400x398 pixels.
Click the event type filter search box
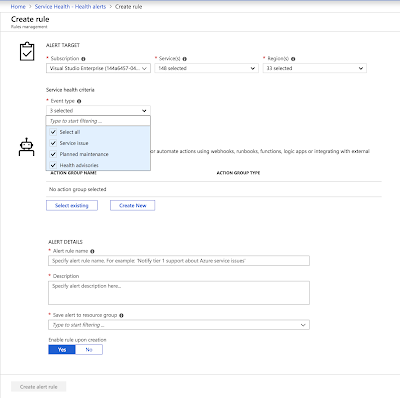tap(98, 121)
